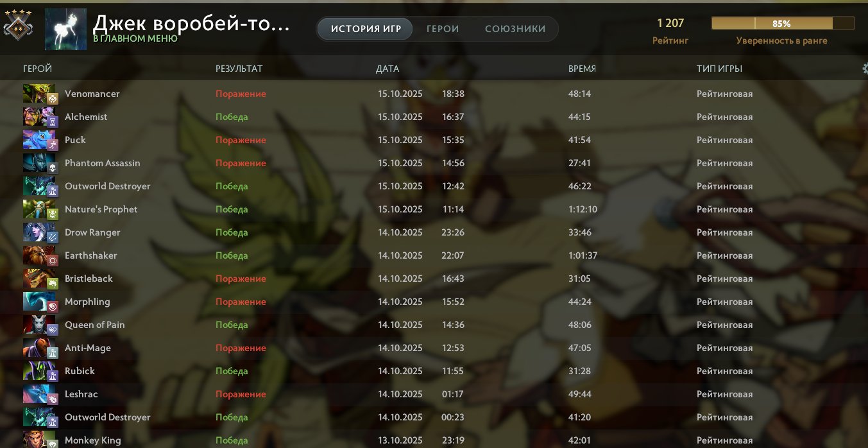Select the ИСТОРИЯ ИГР tab
The height and width of the screenshot is (448, 868).
[x=366, y=29]
